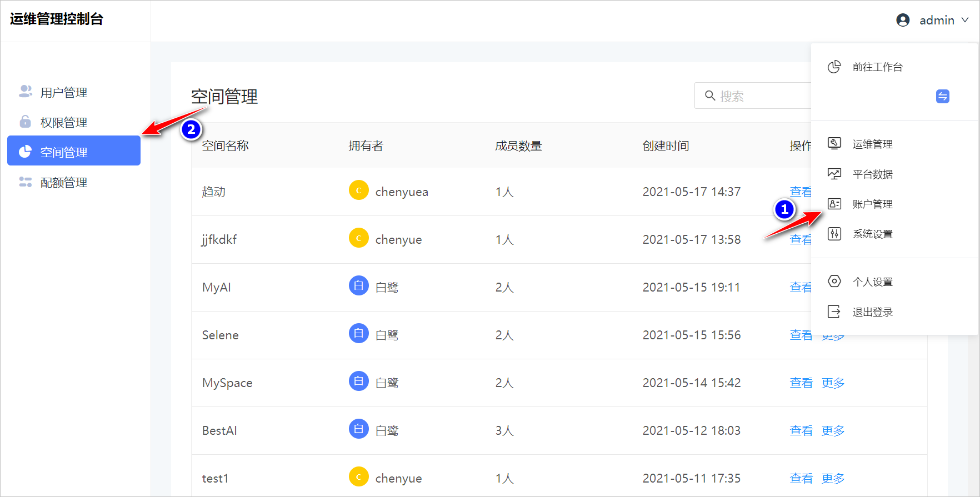980x497 pixels.
Task: Click the blue switch icon
Action: [x=943, y=96]
